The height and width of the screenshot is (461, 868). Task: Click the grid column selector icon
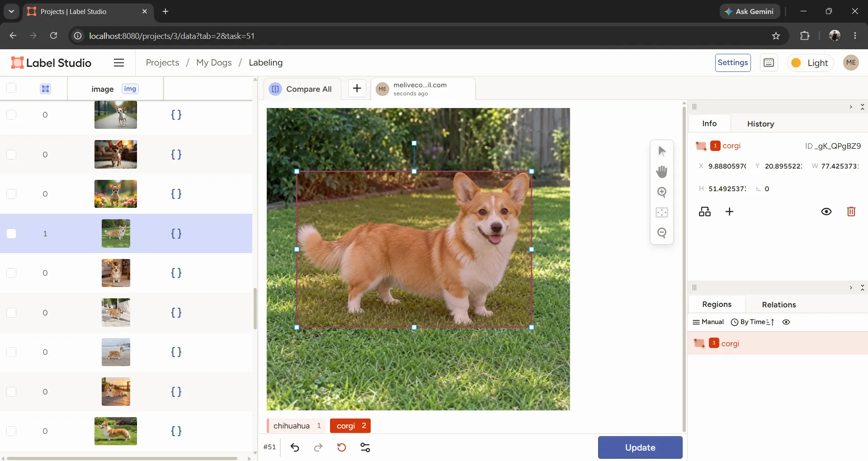46,89
